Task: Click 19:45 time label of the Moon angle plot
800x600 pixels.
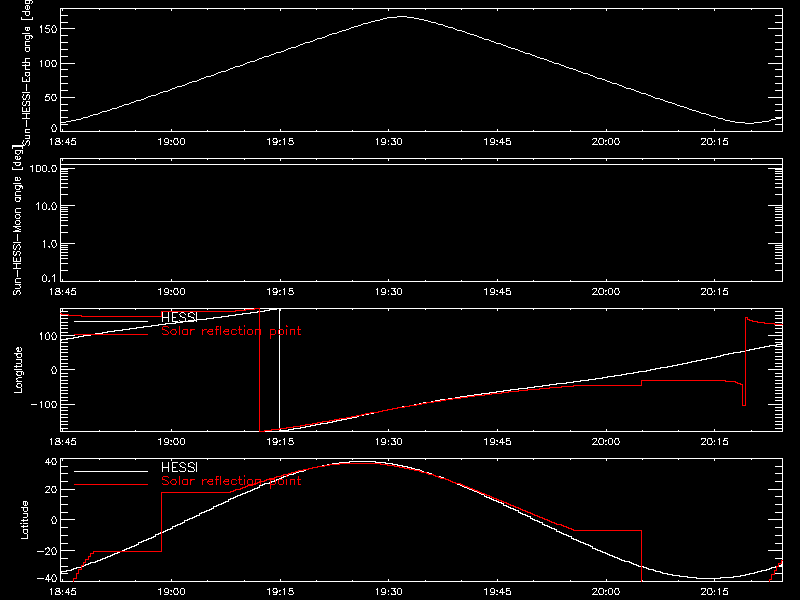Action: [x=497, y=292]
